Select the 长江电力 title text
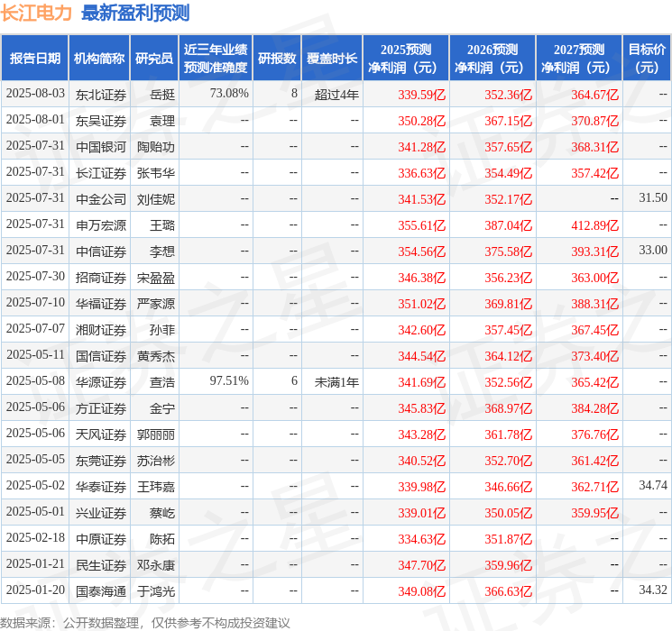 (36, 13)
